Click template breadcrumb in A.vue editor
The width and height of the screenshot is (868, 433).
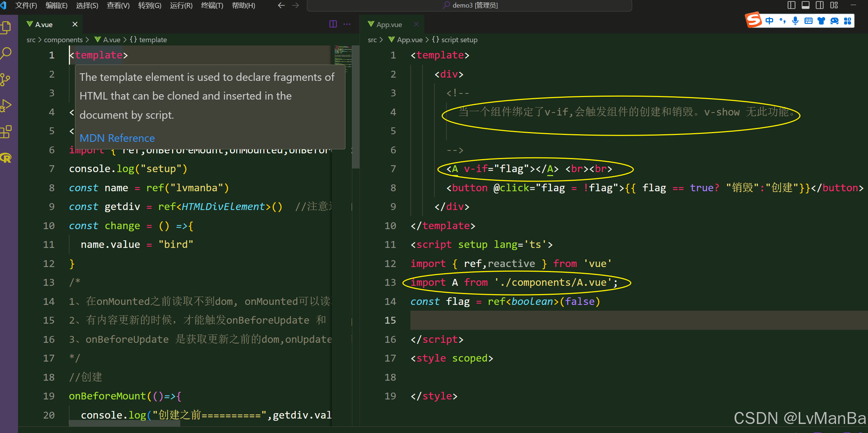[x=153, y=40]
